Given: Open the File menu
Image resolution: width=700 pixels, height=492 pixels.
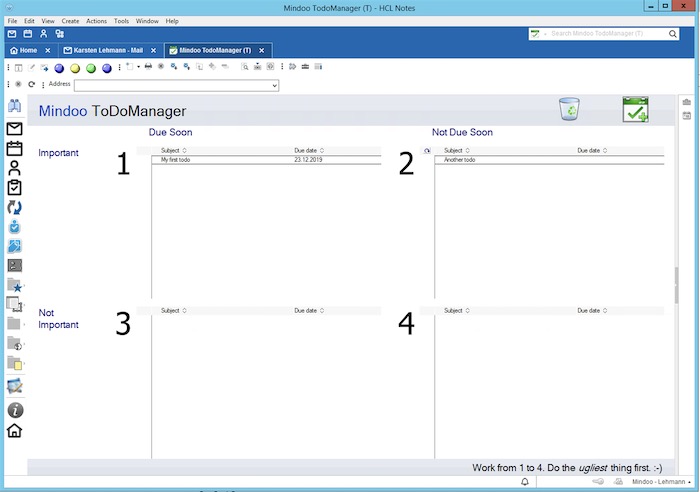Looking at the screenshot, I should tap(12, 21).
